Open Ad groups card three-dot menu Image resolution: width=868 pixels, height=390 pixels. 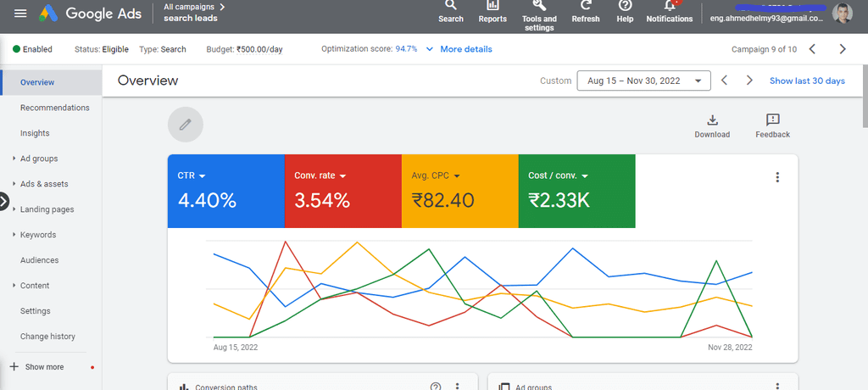coord(777,387)
